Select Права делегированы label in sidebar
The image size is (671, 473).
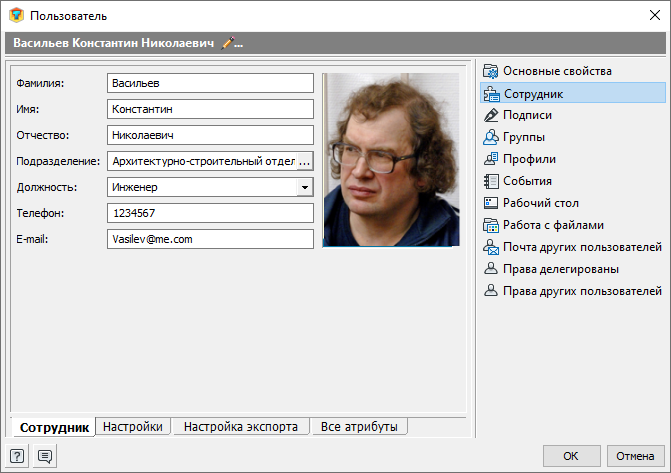[561, 269]
